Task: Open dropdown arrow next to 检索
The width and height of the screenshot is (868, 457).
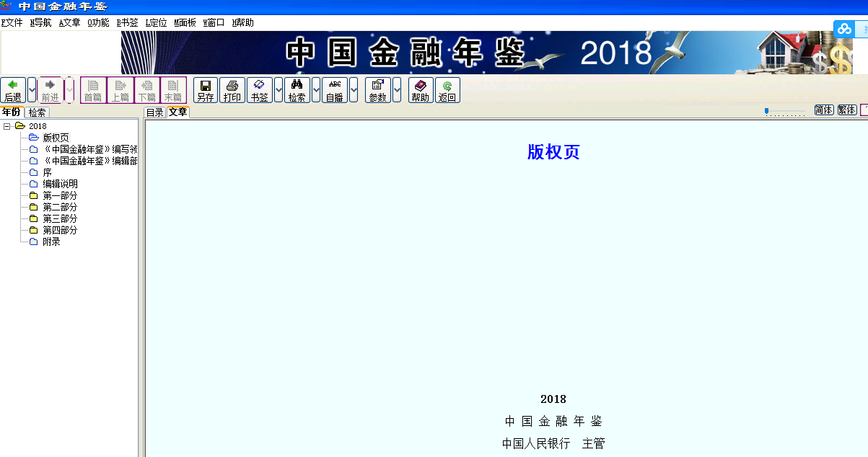Action: point(316,90)
